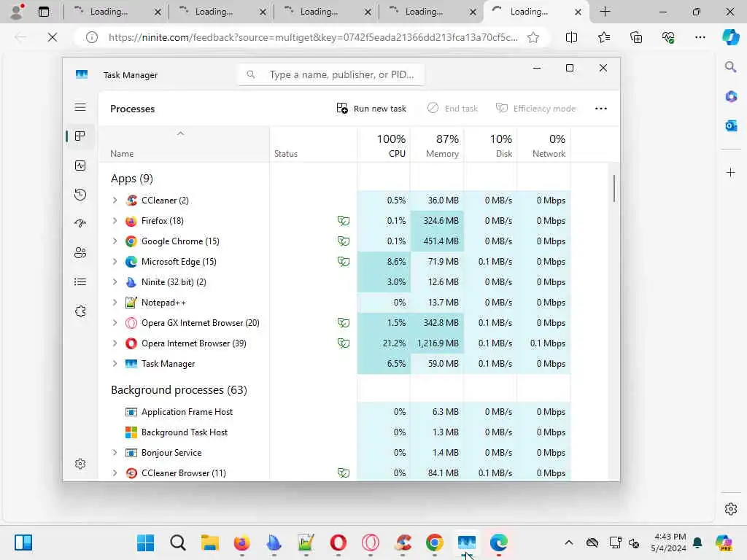Image resolution: width=747 pixels, height=560 pixels.
Task: Expand the CCleaner Browser (11) group
Action: click(115, 472)
